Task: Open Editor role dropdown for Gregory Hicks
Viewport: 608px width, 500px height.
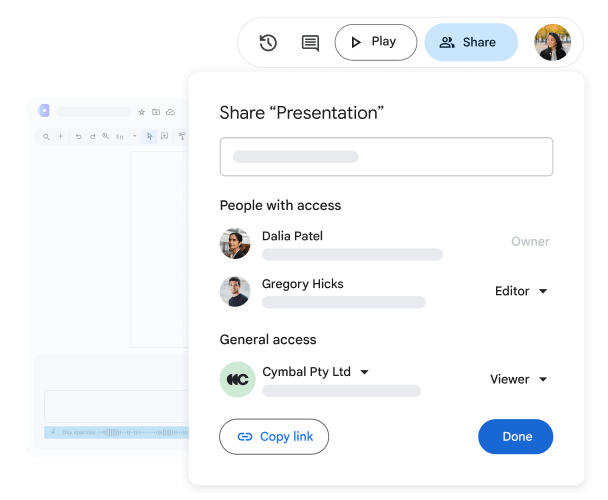Action: click(521, 291)
